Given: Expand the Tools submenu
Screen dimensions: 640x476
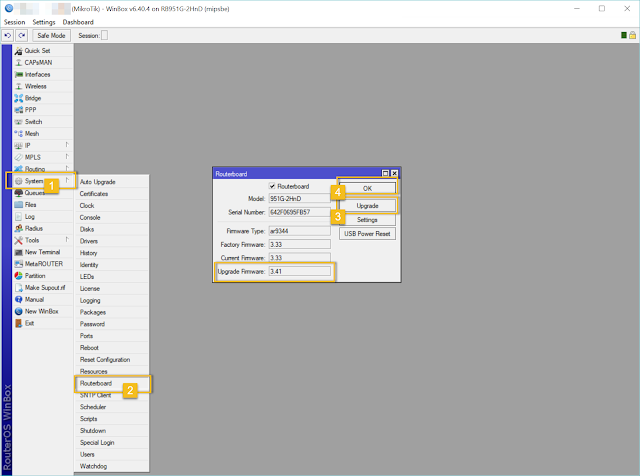Looking at the screenshot, I should [43, 240].
